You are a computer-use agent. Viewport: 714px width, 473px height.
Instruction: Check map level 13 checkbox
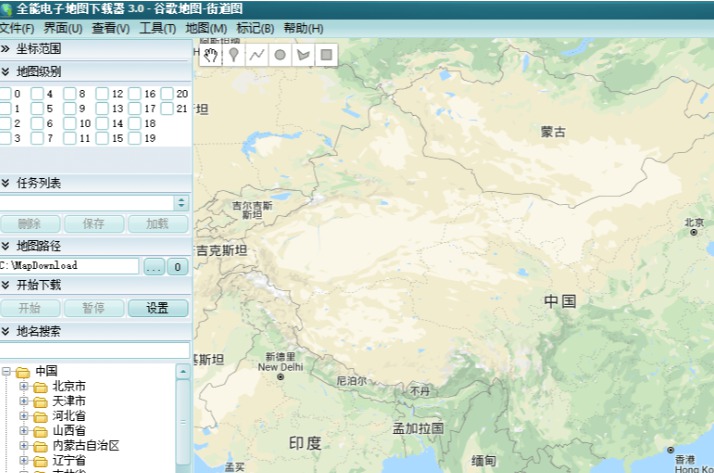pyautogui.click(x=102, y=108)
